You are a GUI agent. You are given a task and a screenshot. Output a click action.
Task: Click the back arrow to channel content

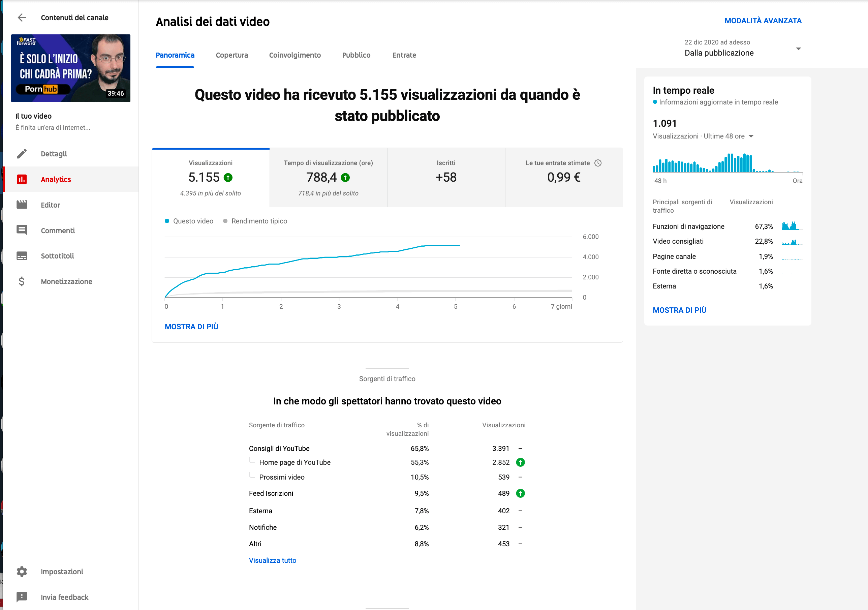coord(22,18)
